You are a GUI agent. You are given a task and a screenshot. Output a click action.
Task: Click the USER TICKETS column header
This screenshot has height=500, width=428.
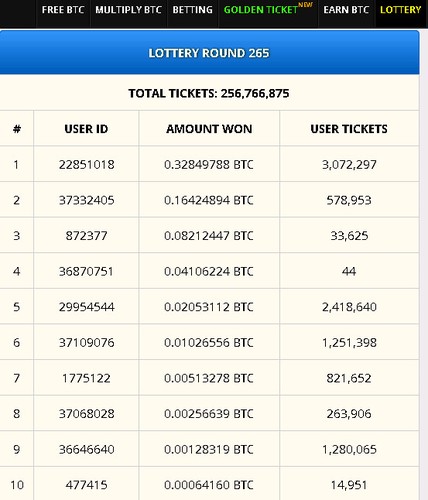click(349, 129)
